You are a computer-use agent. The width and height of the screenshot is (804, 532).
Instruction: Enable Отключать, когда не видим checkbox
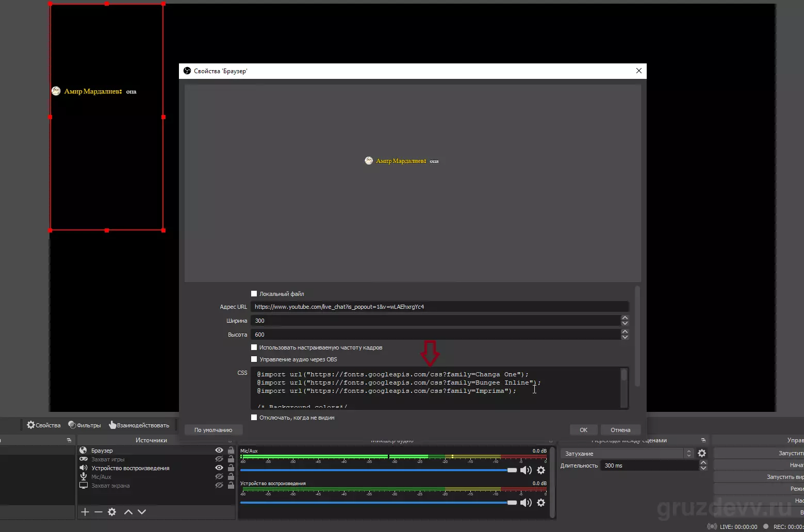[x=254, y=418]
